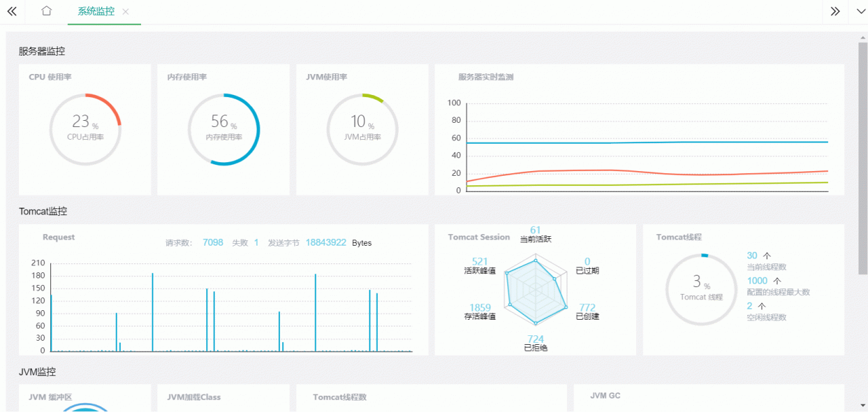The height and width of the screenshot is (412, 868).
Task: Click the double-right arrow for next tabs
Action: pos(835,12)
